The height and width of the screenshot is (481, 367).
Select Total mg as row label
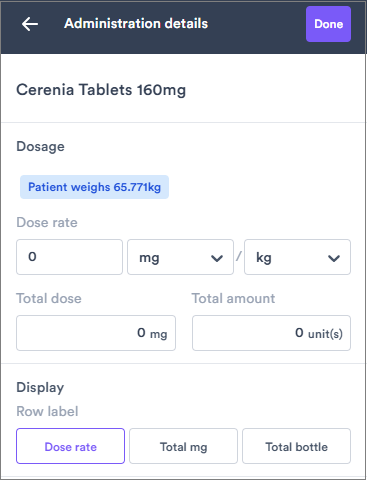pos(183,446)
